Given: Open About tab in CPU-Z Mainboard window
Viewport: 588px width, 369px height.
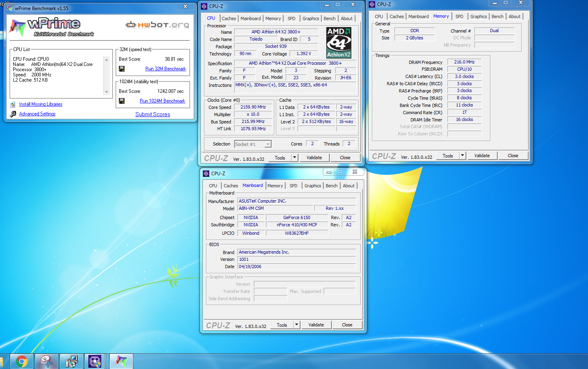Looking at the screenshot, I should [349, 186].
